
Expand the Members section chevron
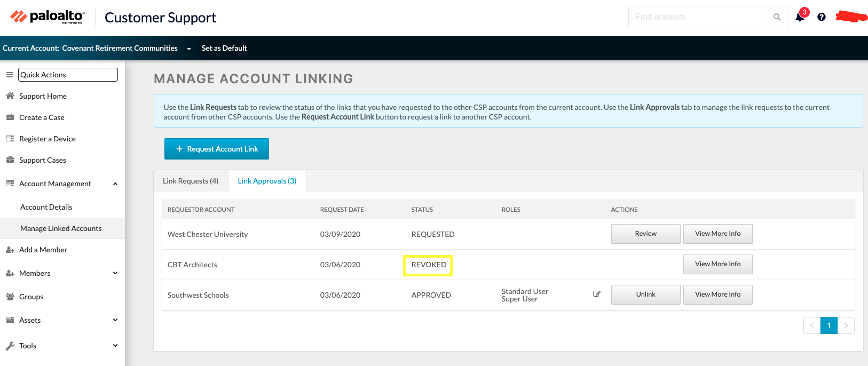tap(115, 273)
